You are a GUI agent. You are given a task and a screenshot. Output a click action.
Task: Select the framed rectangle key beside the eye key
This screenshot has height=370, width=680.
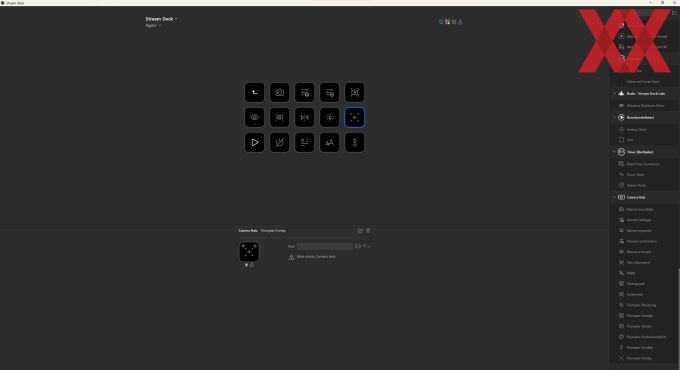pyautogui.click(x=280, y=118)
